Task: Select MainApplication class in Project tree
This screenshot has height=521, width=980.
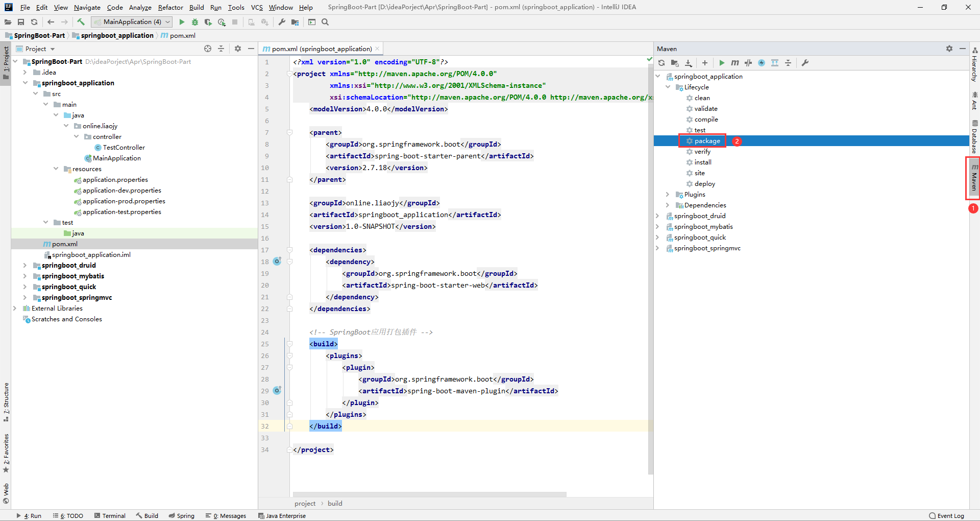Action: pos(116,158)
